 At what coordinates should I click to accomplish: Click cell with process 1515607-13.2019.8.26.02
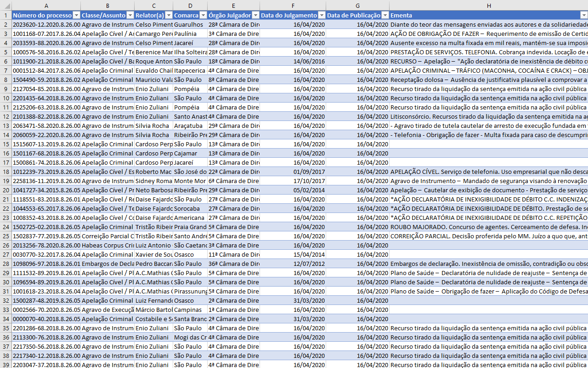(46, 144)
